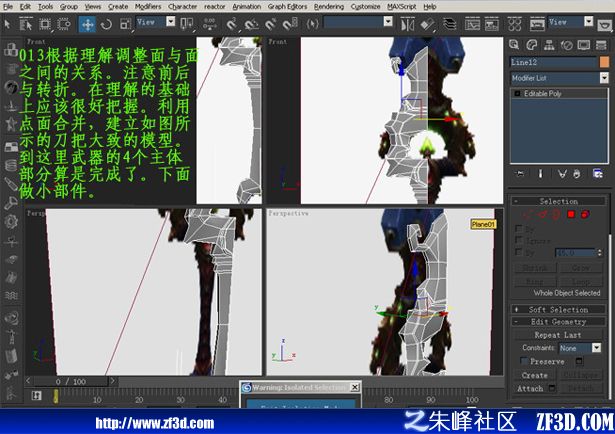The width and height of the screenshot is (615, 434).
Task: Open Modifiers menu
Action: tap(148, 7)
